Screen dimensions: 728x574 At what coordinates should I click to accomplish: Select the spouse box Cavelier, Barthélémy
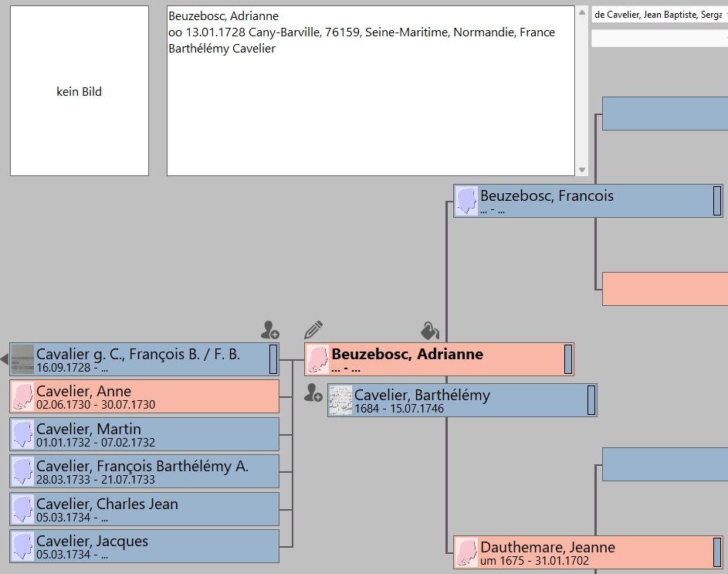(462, 400)
